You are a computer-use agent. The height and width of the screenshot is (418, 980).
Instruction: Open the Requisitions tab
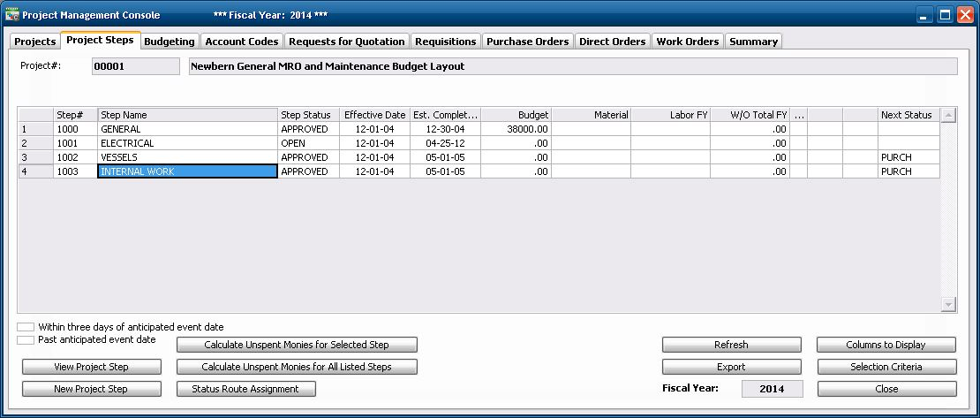click(446, 42)
